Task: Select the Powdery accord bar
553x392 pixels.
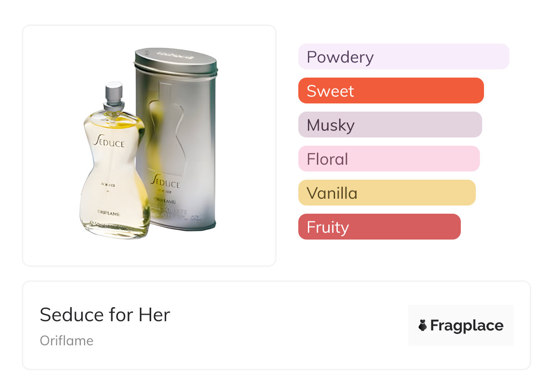Action: [403, 57]
